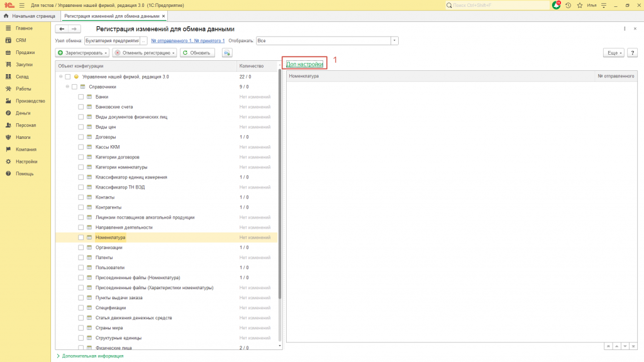Click the help question mark button
Image resolution: width=644 pixels, height=362 pixels.
tap(633, 53)
